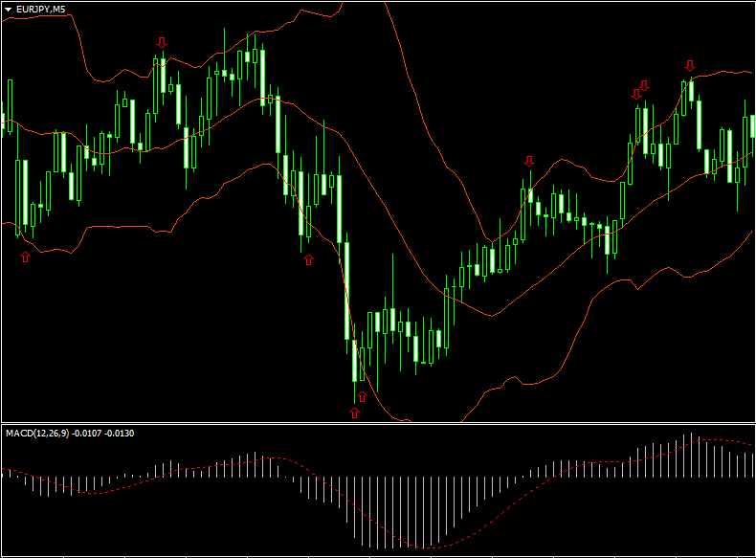The height and width of the screenshot is (558, 756).
Task: Click the leftmost red up arrow signal
Action: click(x=25, y=257)
